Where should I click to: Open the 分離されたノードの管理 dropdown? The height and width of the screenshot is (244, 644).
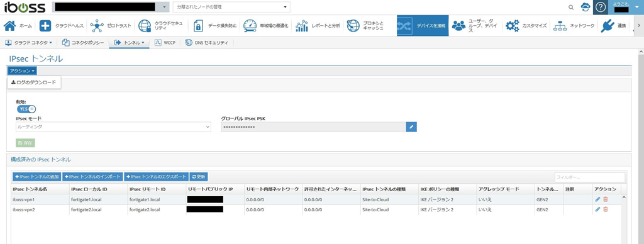pyautogui.click(x=231, y=7)
